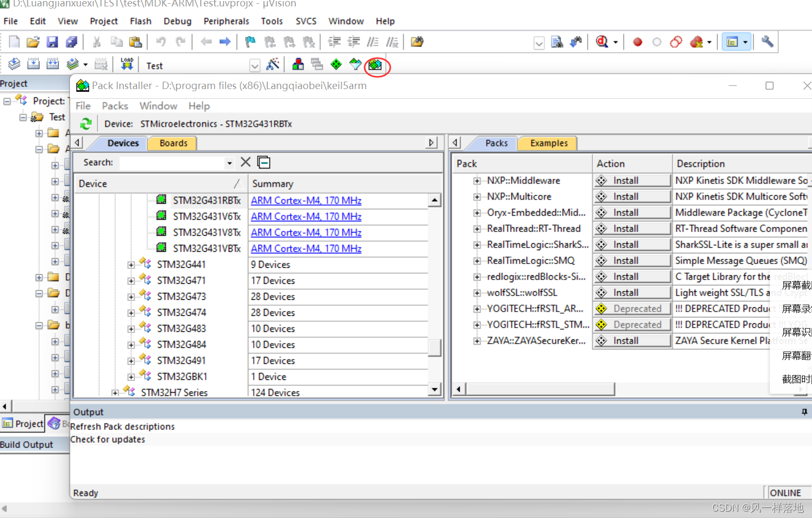
Task: Click the Build target icon
Action: tap(33, 65)
